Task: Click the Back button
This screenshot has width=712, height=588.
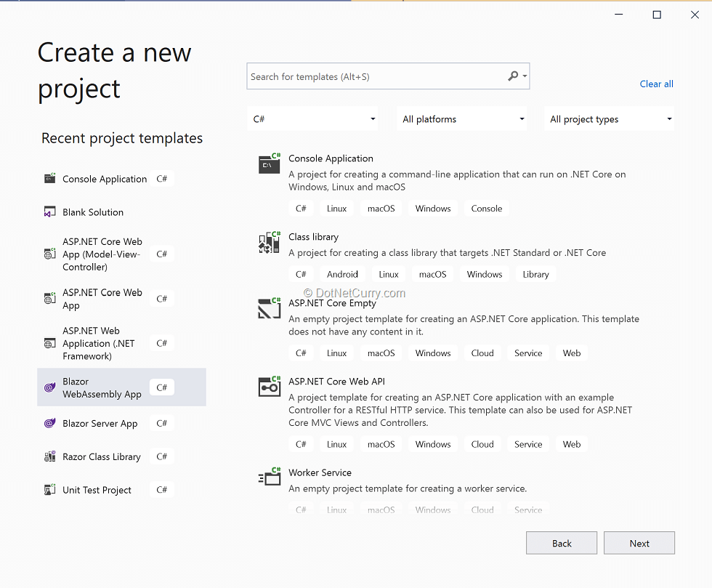Action: (x=562, y=543)
